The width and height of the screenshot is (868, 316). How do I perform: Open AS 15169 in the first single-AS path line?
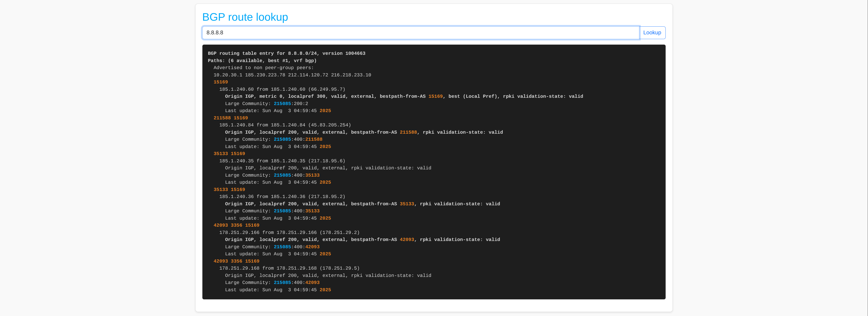coord(220,82)
